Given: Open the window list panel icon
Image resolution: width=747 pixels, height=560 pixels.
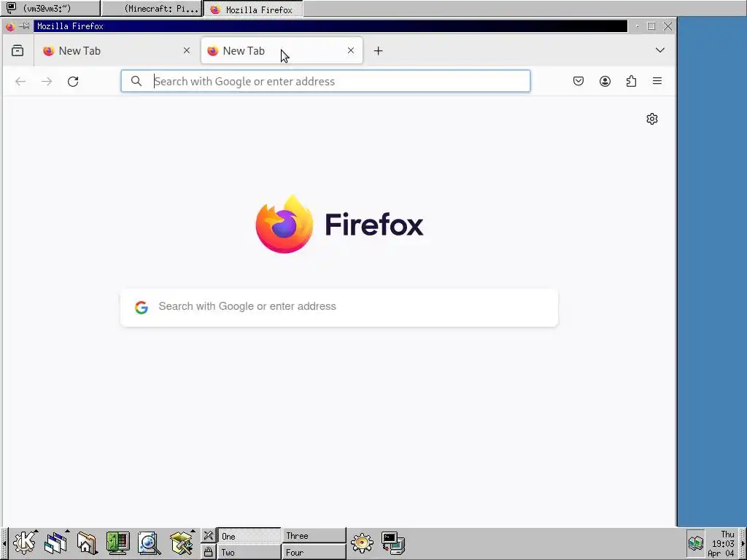Looking at the screenshot, I should pos(55,542).
